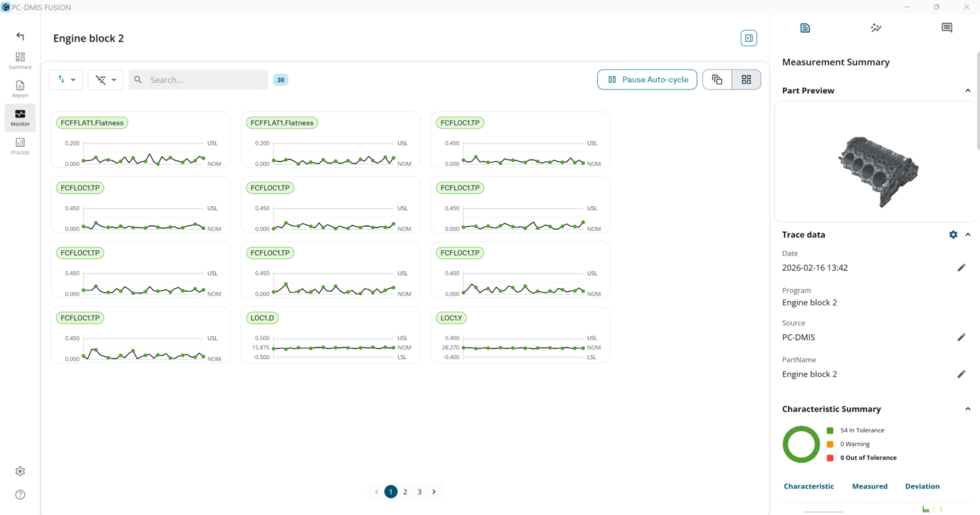
Task: Collapse the Trace data section
Action: click(x=968, y=235)
